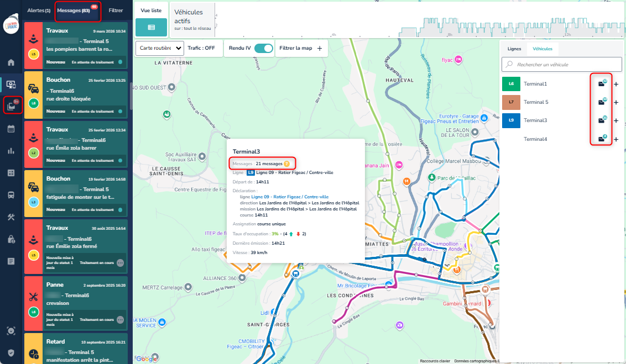Image resolution: width=626 pixels, height=364 pixels.
Task: Toggle the Rendu IV switch
Action: click(x=264, y=48)
